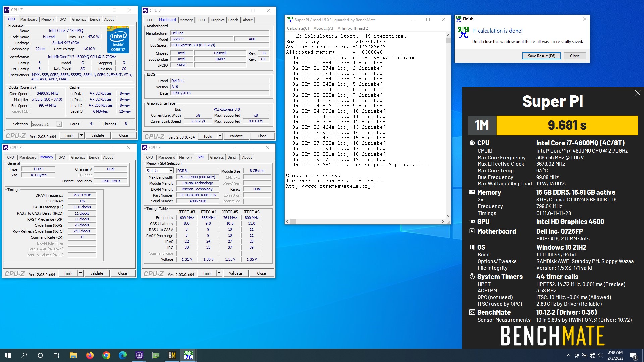Open About...(A) menu in Super PI
Screen dimensions: 644x362
click(323, 28)
